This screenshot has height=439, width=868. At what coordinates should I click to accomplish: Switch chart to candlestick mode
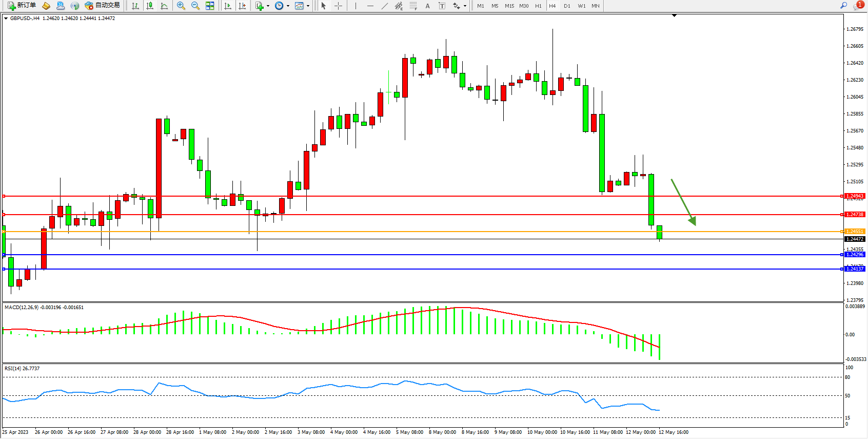click(150, 6)
